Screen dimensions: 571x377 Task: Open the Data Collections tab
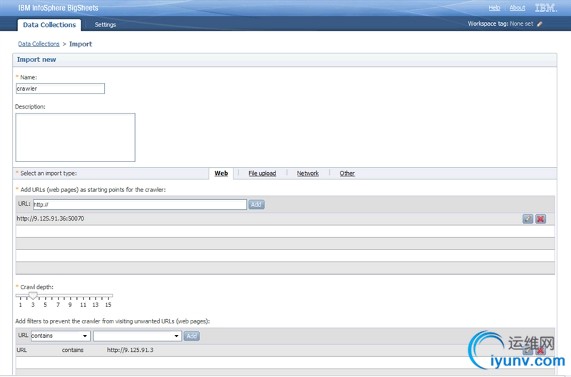coord(49,25)
